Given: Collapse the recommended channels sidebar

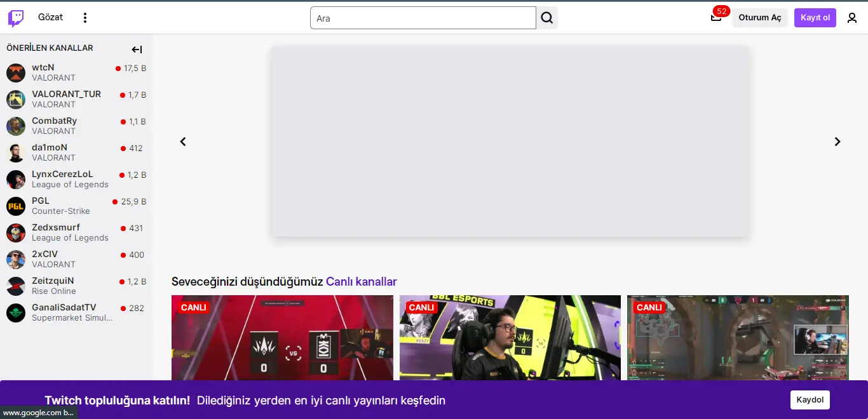Looking at the screenshot, I should pos(137,50).
